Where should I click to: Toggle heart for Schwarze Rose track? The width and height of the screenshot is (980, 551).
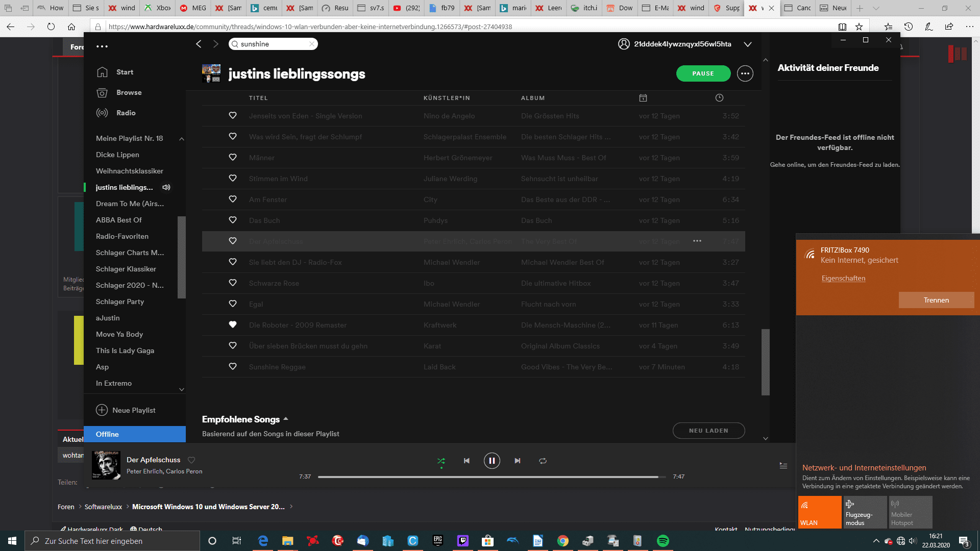233,283
